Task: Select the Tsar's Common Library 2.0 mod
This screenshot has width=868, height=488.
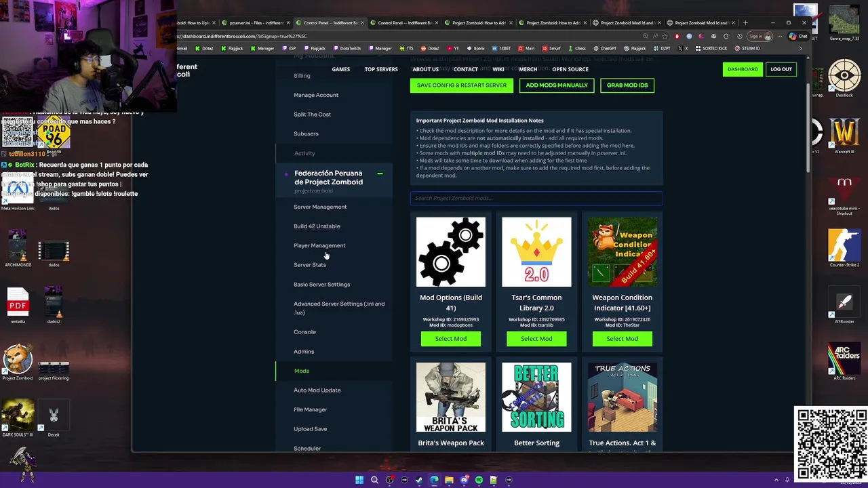Action: pyautogui.click(x=536, y=339)
